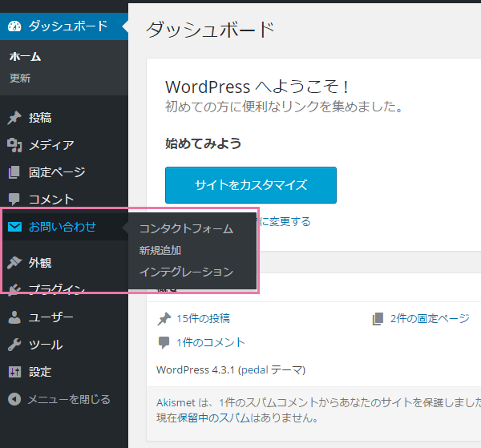
Task: Open the Akismet link
Action: click(x=176, y=402)
